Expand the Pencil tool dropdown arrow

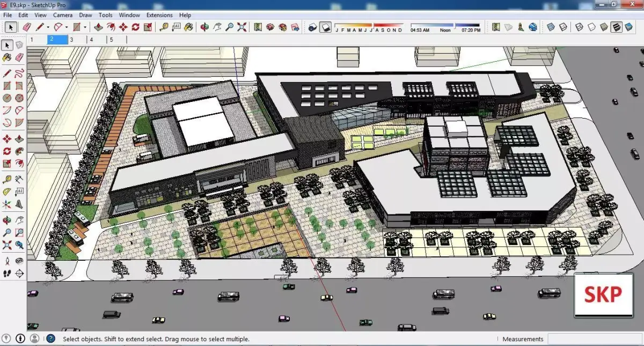pyautogui.click(x=48, y=27)
